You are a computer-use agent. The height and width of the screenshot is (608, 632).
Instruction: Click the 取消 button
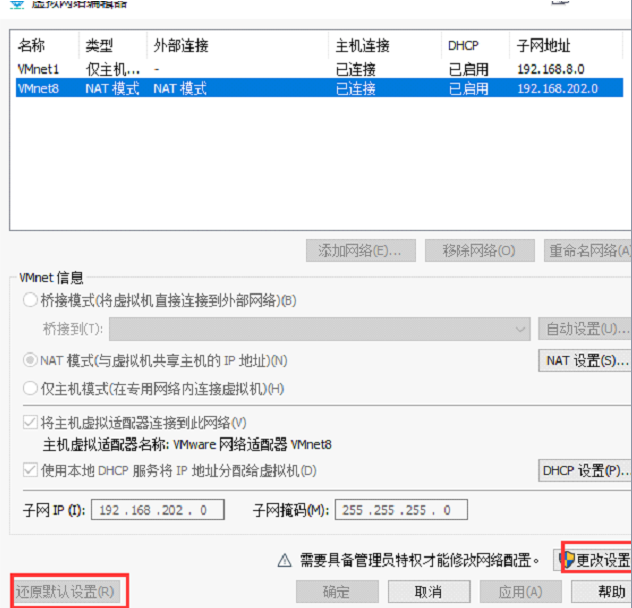429,591
